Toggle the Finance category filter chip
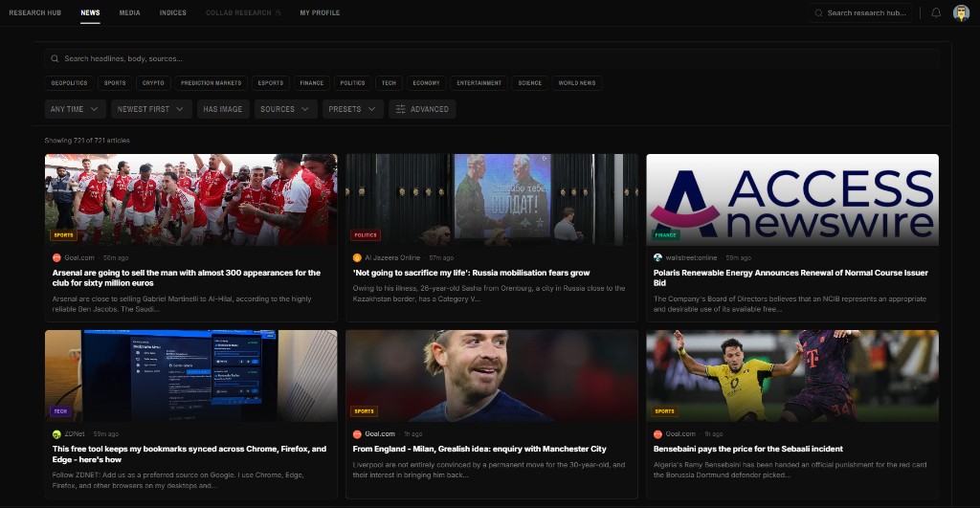This screenshot has width=980, height=508. (x=312, y=83)
